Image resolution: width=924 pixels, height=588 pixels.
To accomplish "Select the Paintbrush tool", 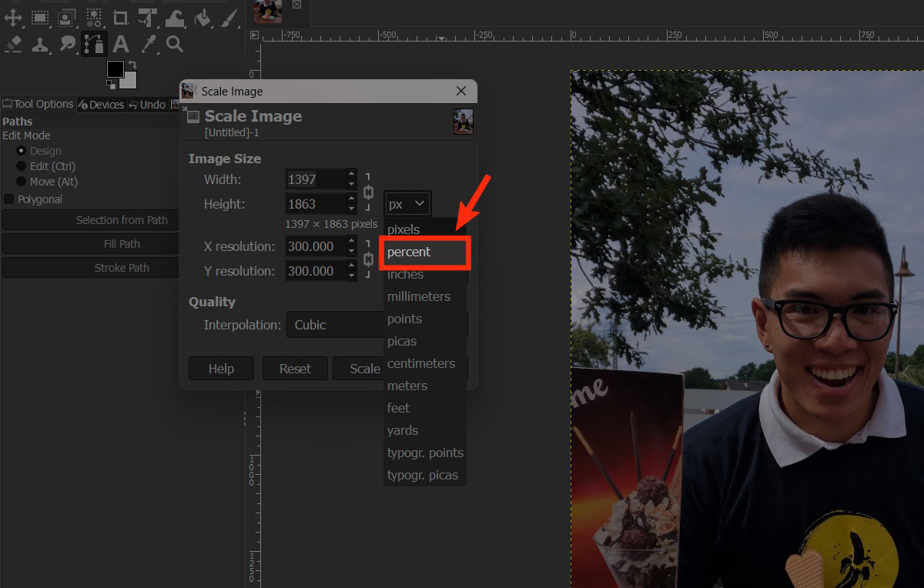I will pos(228,17).
